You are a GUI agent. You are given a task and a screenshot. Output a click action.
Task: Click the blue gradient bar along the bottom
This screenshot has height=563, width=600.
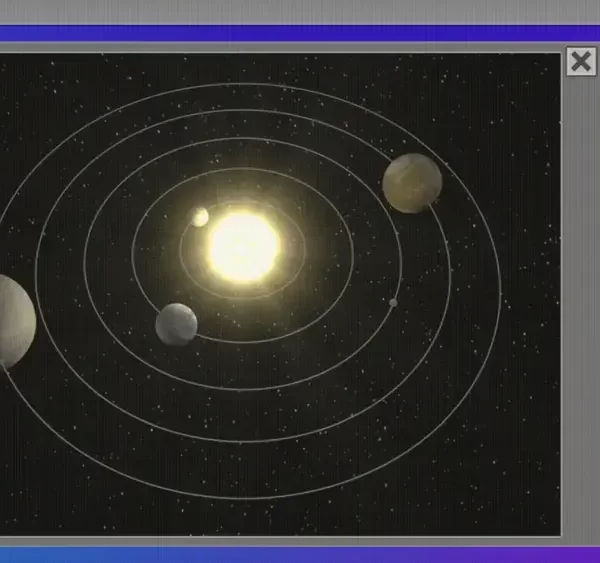300,554
